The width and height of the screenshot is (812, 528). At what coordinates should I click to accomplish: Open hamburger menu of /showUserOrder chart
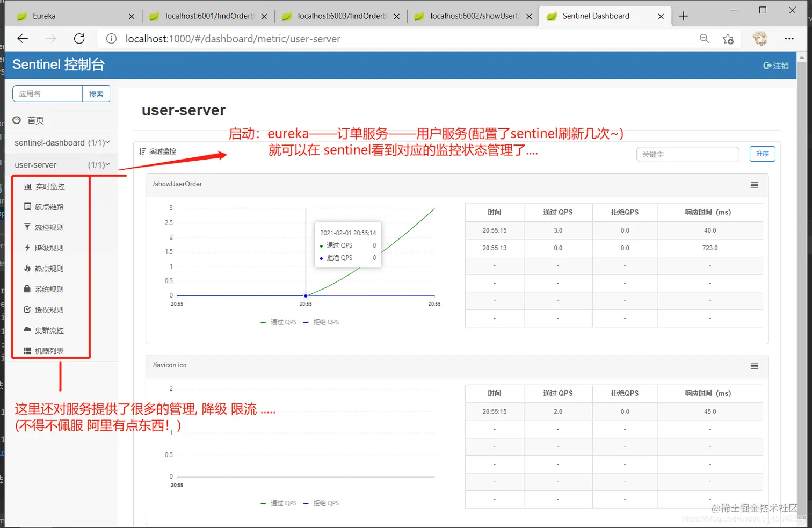coord(755,185)
